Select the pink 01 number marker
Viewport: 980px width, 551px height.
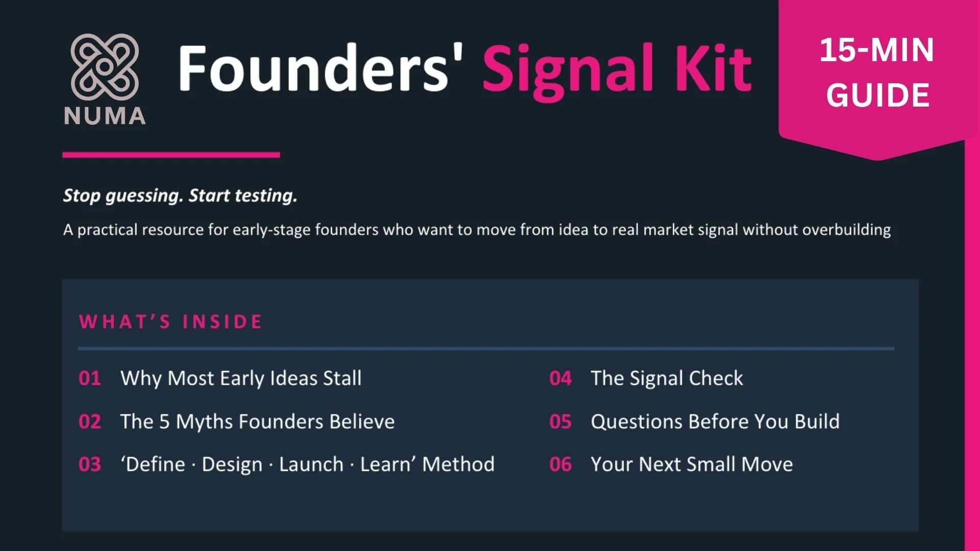coord(90,378)
